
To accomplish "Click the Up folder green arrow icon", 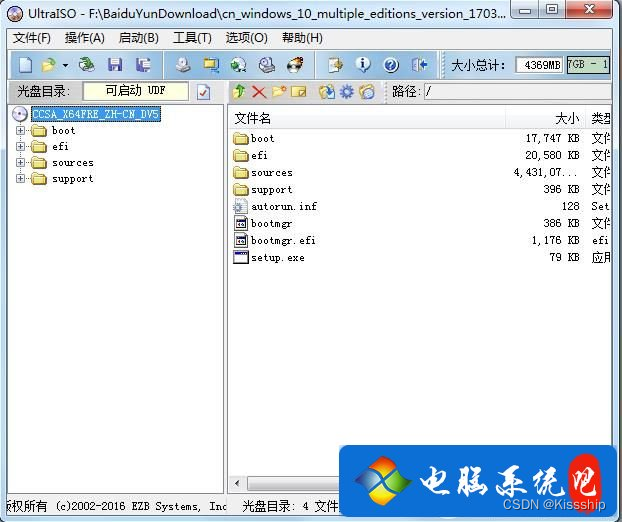I will coord(239,92).
